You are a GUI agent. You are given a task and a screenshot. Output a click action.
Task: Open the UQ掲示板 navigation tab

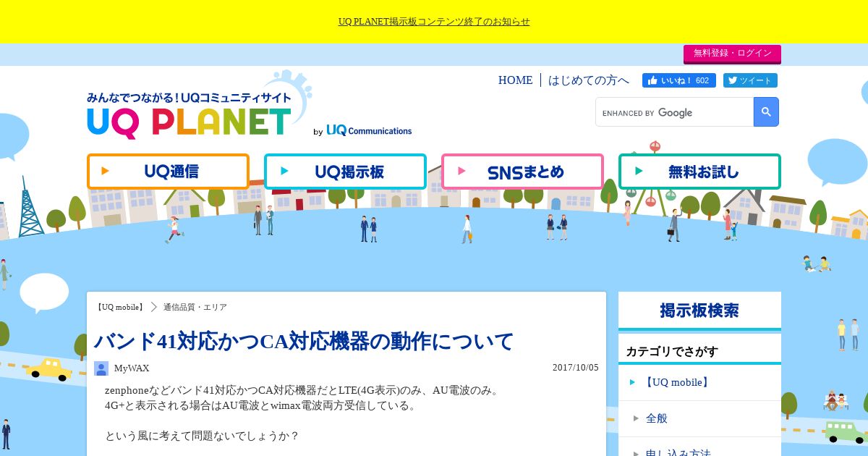[345, 172]
